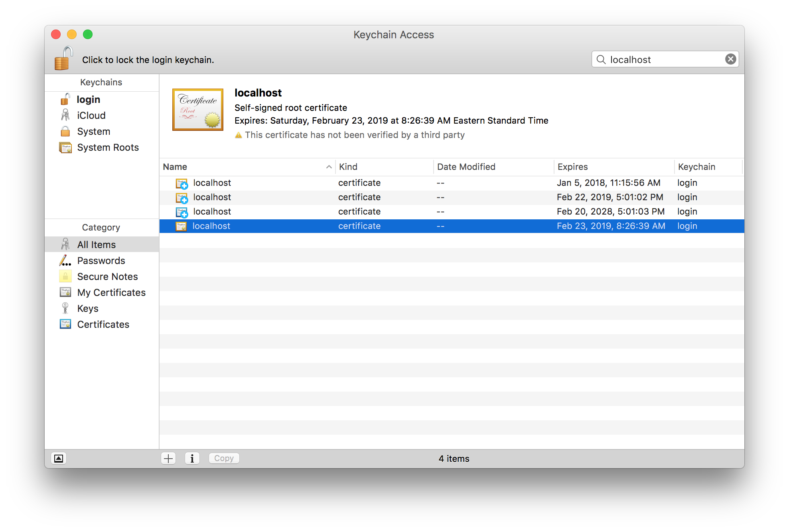Click the iCloud keychain keys icon
789x532 pixels.
(65, 115)
